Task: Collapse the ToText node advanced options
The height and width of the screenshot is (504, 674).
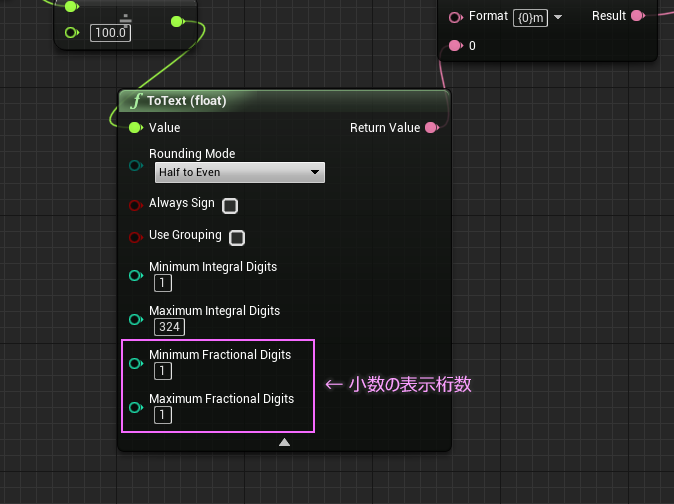Action: [284, 442]
